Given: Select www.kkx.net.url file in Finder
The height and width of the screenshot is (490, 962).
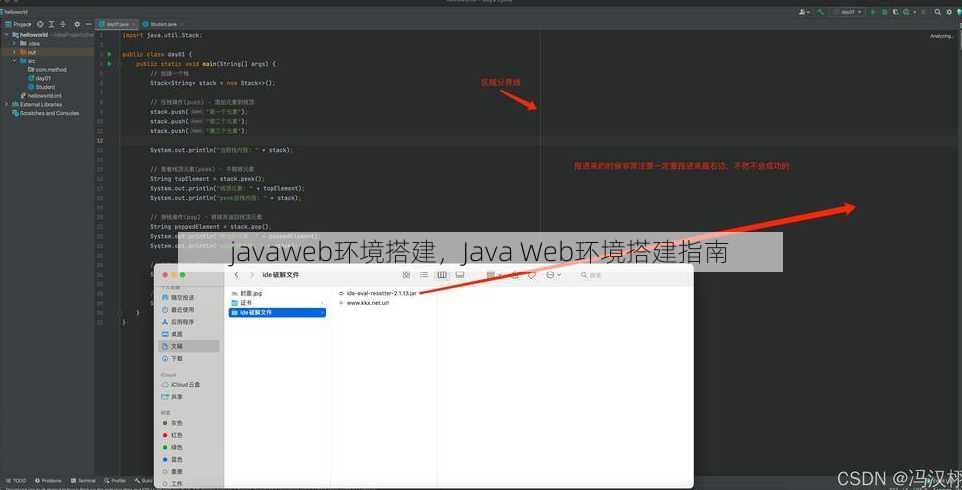Looking at the screenshot, I should (x=363, y=303).
